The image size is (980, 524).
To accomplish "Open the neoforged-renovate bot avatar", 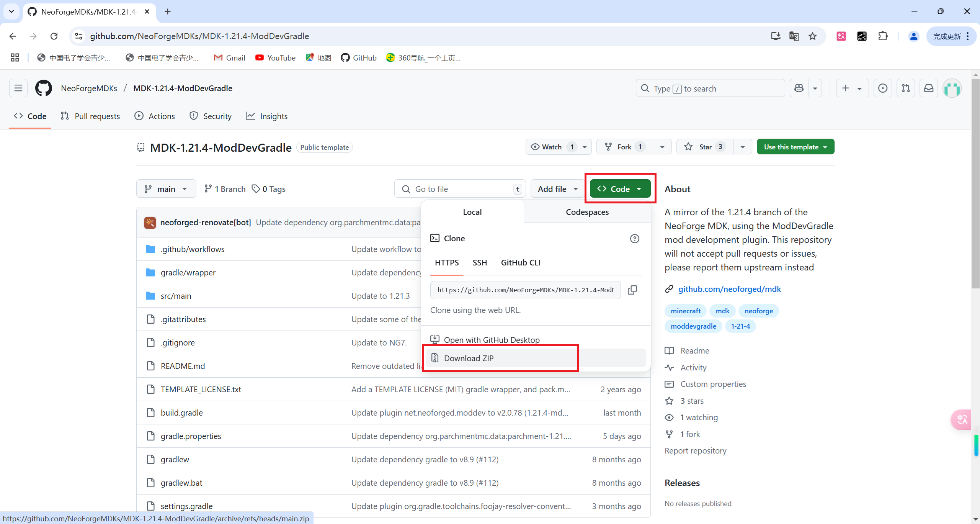I will pos(150,223).
